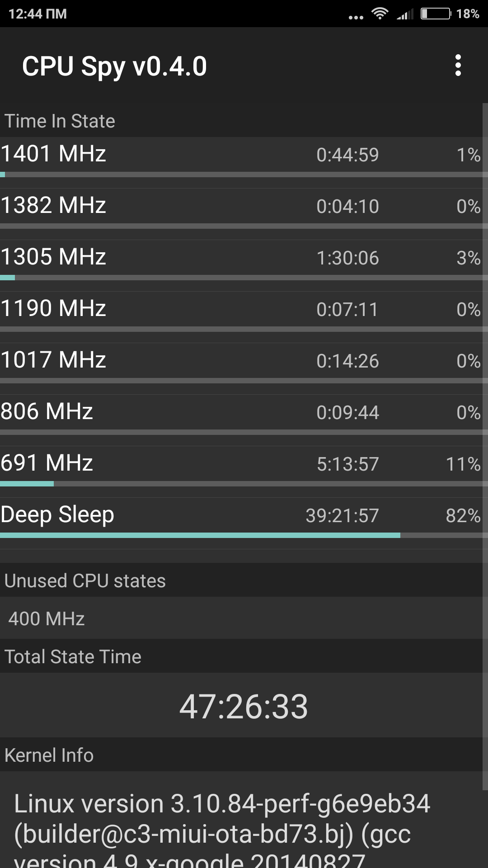Screen dimensions: 488x868
Task: Tap the total state time 47:26:33
Action: pyautogui.click(x=244, y=706)
